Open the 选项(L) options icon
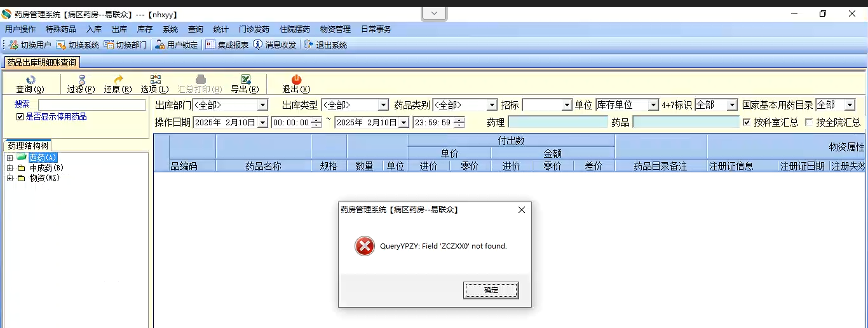 coord(155,80)
